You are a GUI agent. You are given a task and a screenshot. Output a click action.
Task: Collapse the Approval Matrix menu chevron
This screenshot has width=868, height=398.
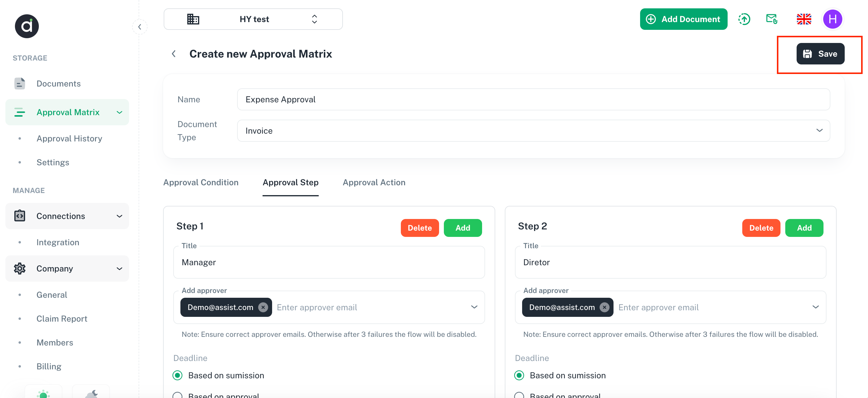119,112
